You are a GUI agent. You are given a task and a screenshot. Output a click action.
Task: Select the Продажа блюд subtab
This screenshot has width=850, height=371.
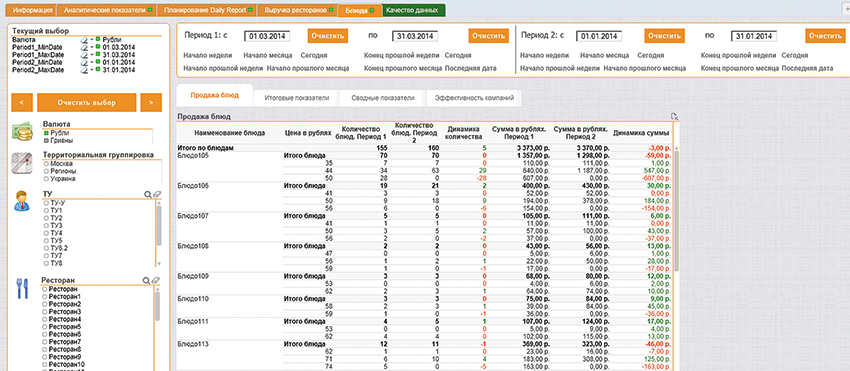214,95
